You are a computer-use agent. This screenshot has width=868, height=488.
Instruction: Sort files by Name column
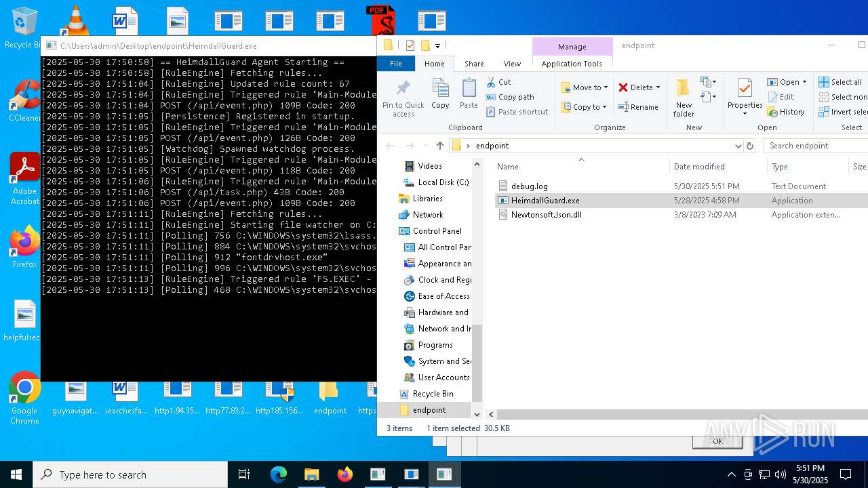(x=508, y=167)
